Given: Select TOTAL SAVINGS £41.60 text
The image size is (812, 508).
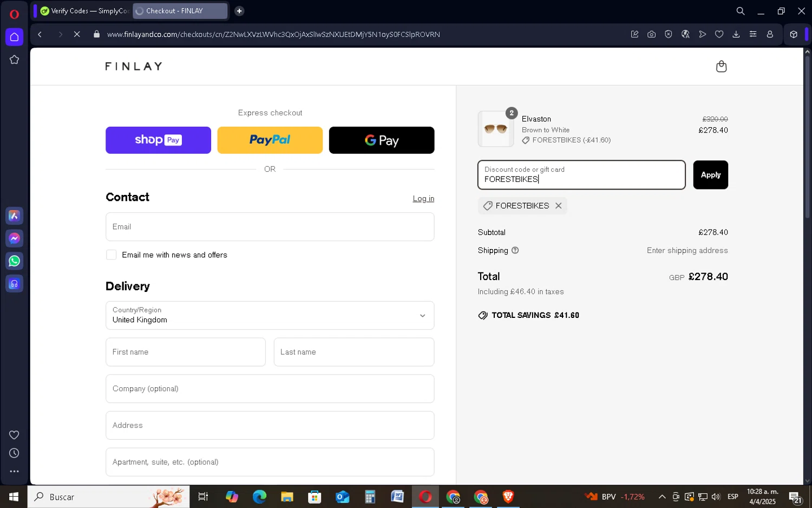Looking at the screenshot, I should tap(535, 315).
